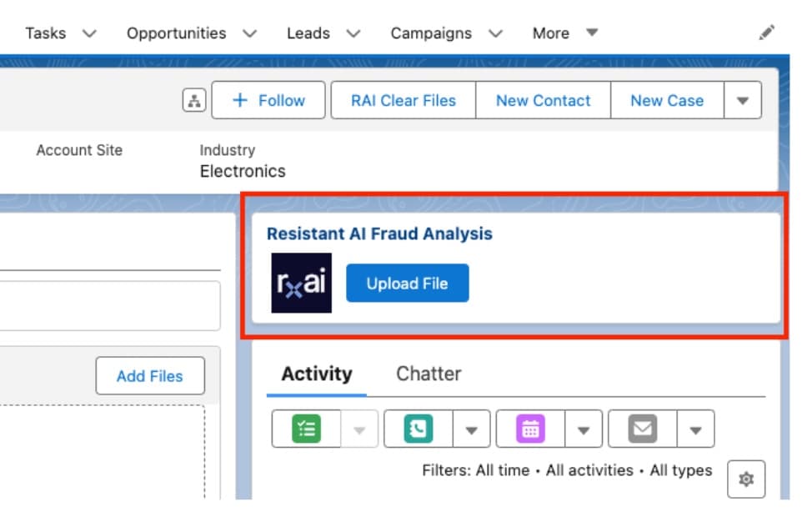
Task: Click the New Task checklist icon
Action: coord(306,429)
